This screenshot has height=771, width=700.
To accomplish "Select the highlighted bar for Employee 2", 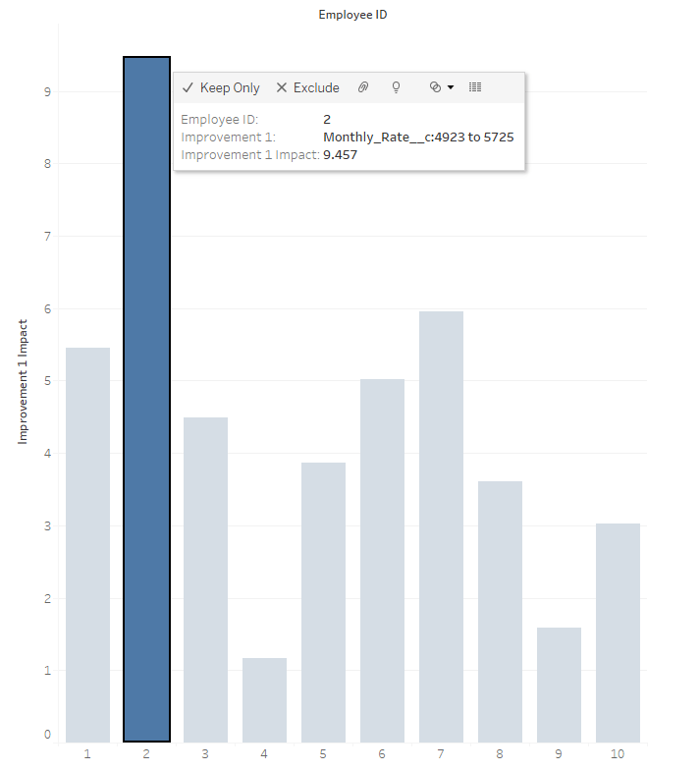I will click(146, 442).
